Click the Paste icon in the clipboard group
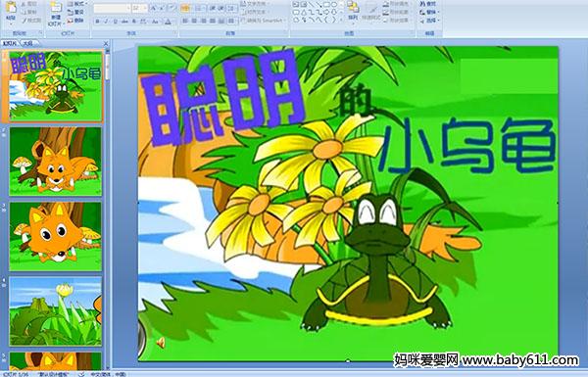588x377 pixels. (11, 11)
